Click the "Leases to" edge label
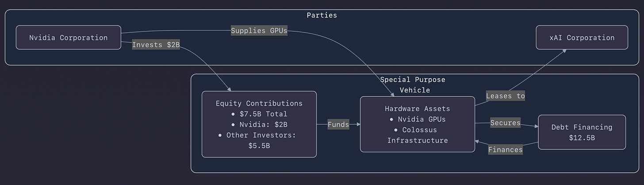 point(505,96)
